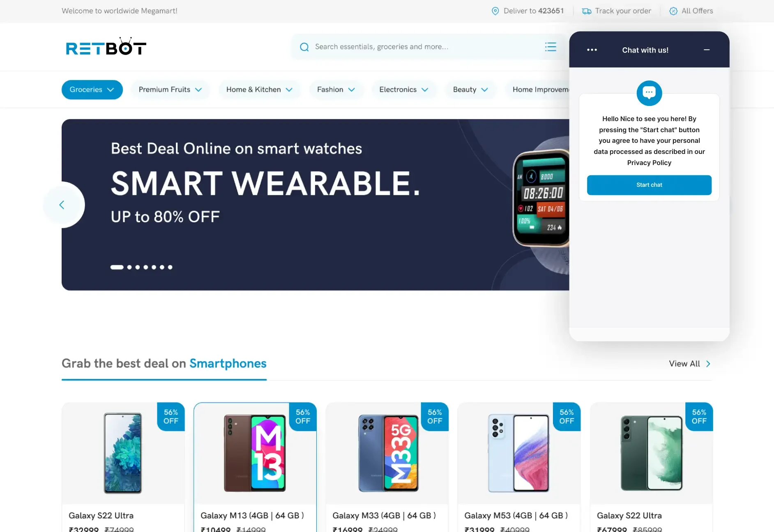The height and width of the screenshot is (532, 774).
Task: Click the All Offers badge icon
Action: (673, 11)
